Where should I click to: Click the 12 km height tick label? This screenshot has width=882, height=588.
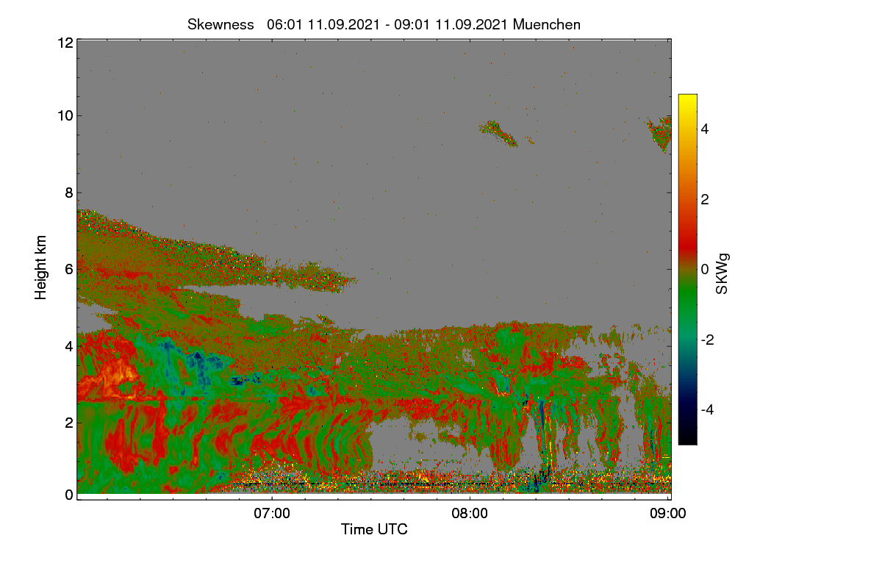pyautogui.click(x=65, y=43)
